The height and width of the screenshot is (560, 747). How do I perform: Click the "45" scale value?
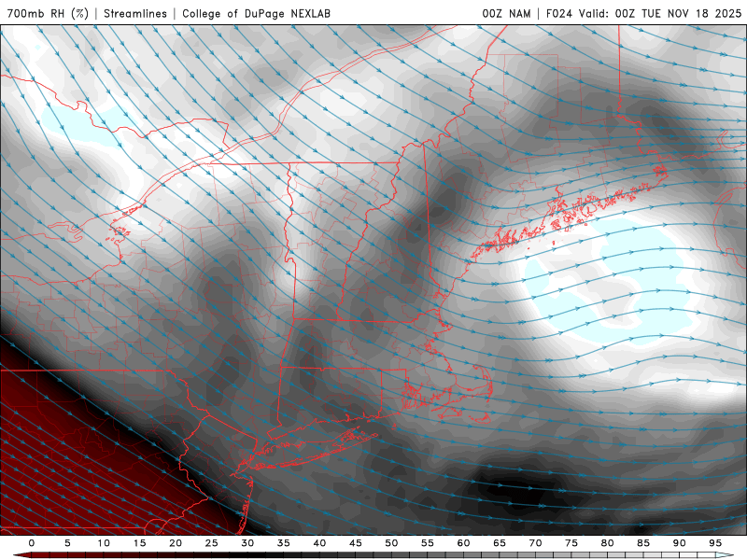pyautogui.click(x=356, y=543)
